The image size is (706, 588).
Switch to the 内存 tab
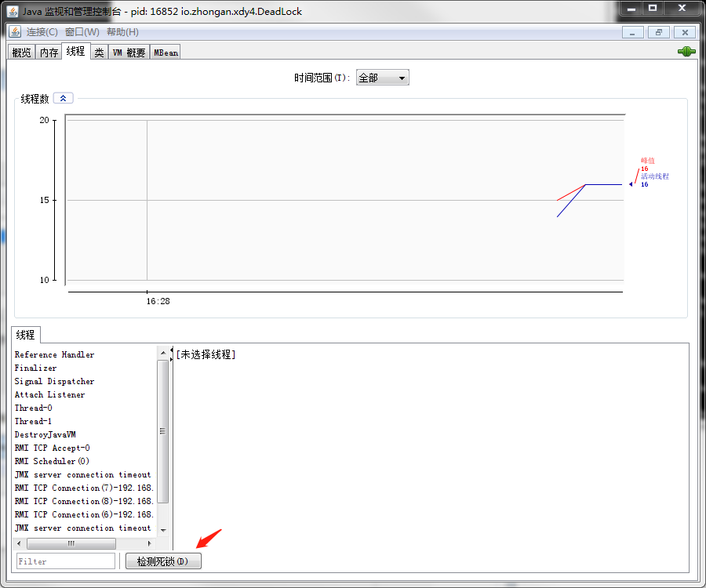(x=49, y=53)
